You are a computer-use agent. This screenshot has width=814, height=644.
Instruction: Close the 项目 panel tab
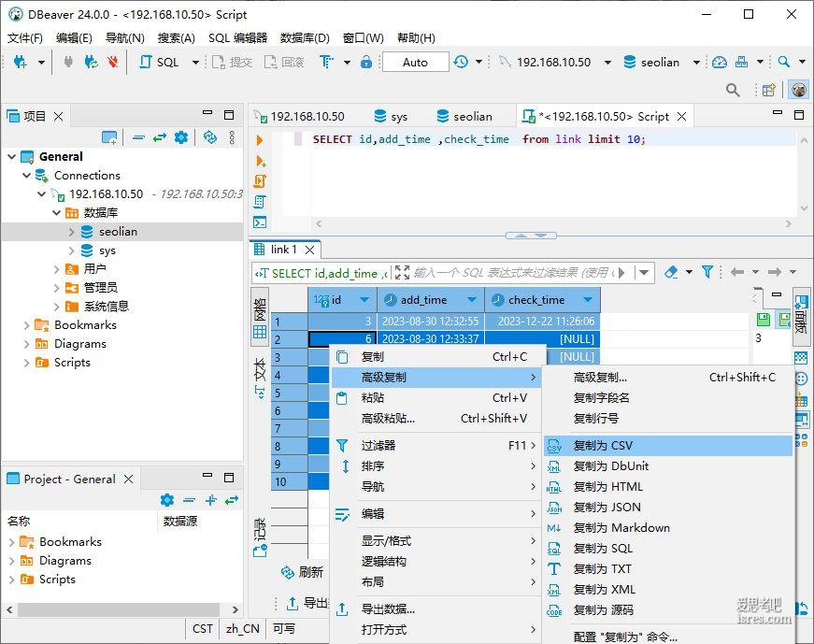59,116
